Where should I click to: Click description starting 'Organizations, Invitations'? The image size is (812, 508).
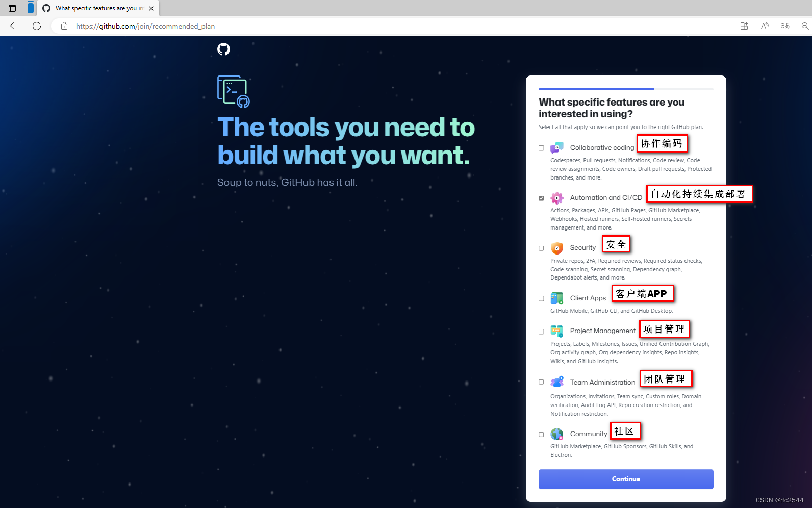tap(626, 405)
